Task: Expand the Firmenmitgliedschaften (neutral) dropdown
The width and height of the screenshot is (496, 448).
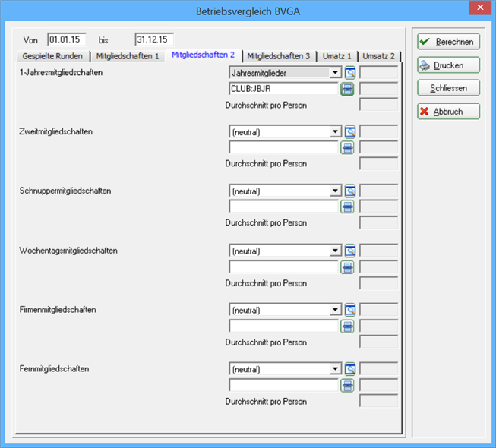Action: (x=335, y=311)
